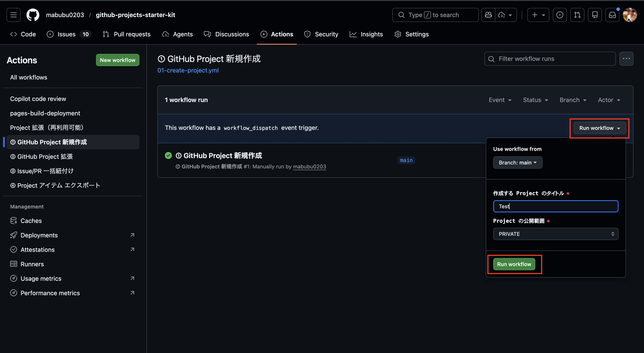Open github-projects-starter-kit repository link

135,15
